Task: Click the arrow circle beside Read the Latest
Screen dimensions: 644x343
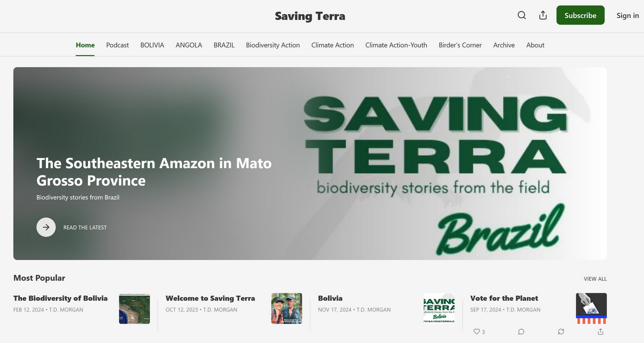Action: click(x=46, y=227)
